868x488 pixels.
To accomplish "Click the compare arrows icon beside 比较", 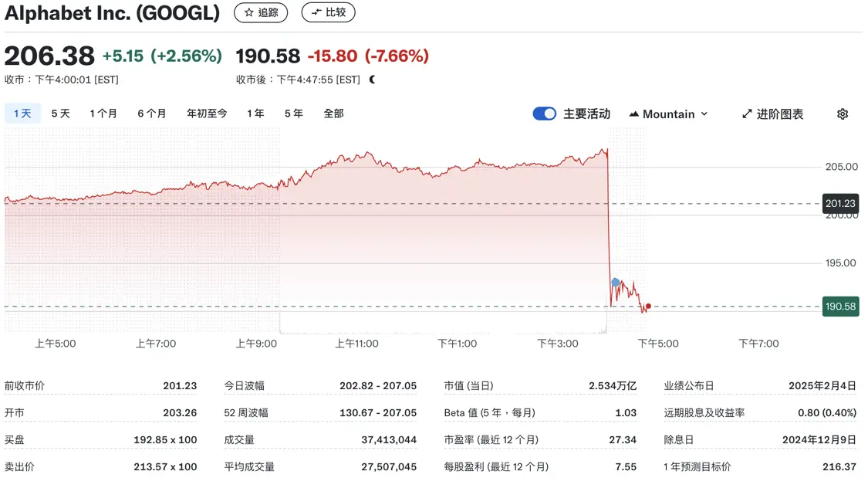I will (316, 12).
